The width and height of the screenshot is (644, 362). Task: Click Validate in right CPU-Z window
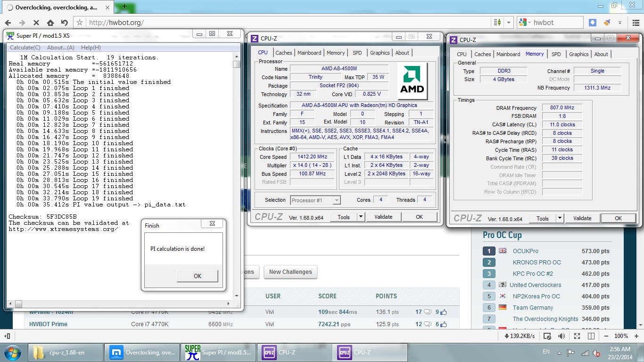582,218
